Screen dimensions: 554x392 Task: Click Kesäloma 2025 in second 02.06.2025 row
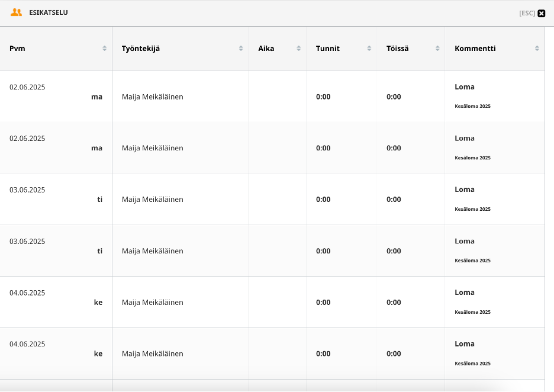pyautogui.click(x=473, y=158)
